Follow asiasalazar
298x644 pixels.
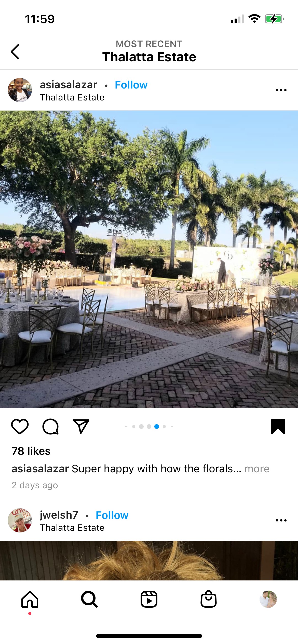point(131,85)
